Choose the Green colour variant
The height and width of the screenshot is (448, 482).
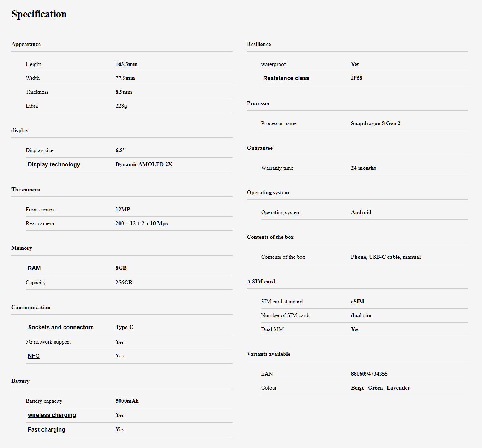point(375,388)
